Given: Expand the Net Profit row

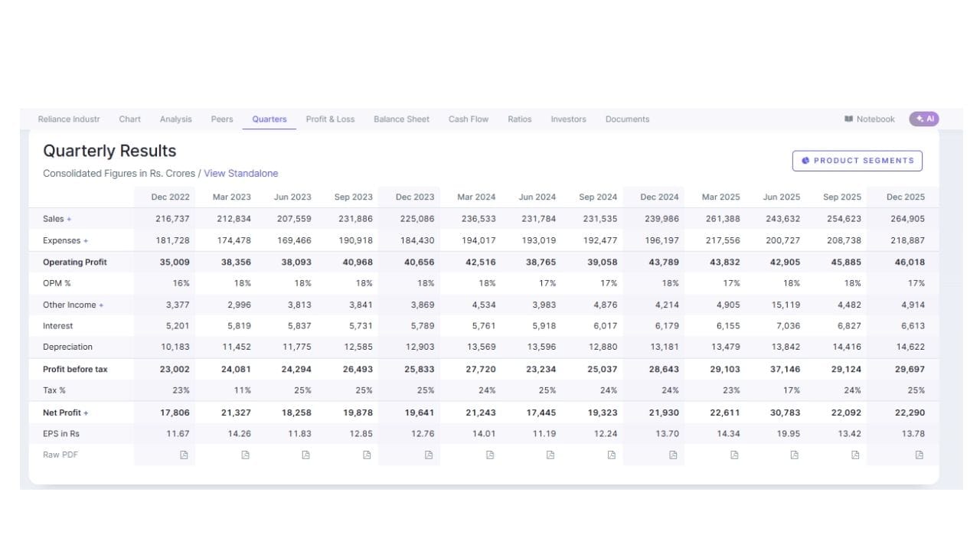Looking at the screenshot, I should [x=86, y=413].
